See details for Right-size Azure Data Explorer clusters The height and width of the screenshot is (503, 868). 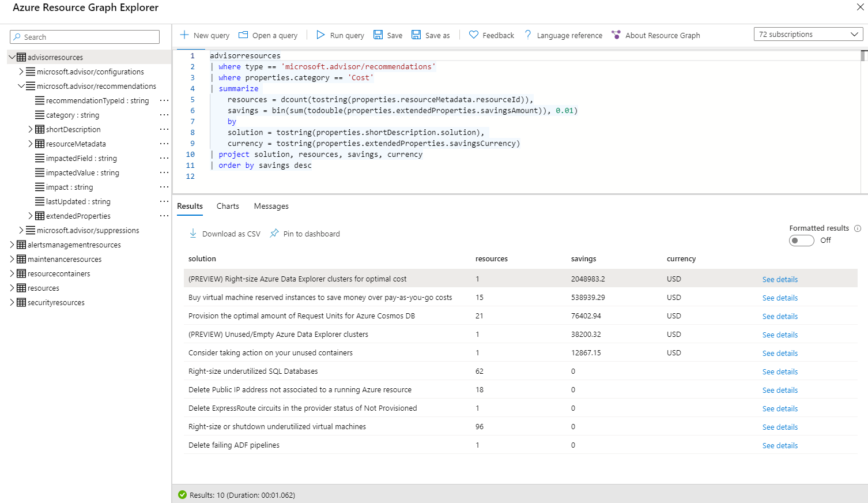pos(780,279)
